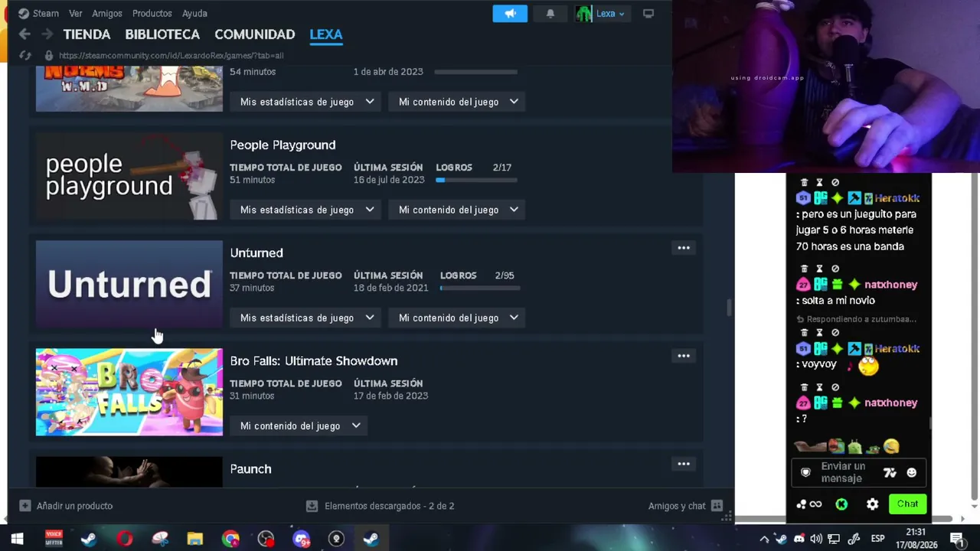Viewport: 980px width, 551px height.
Task: Click the Bro Falls: Ultimate Showdown title
Action: click(x=314, y=360)
